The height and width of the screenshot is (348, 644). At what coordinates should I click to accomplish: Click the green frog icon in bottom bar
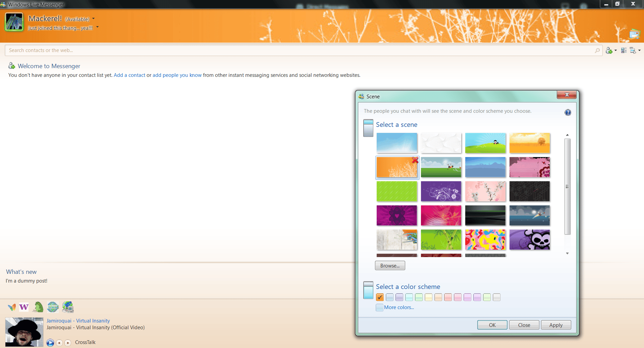(x=38, y=307)
